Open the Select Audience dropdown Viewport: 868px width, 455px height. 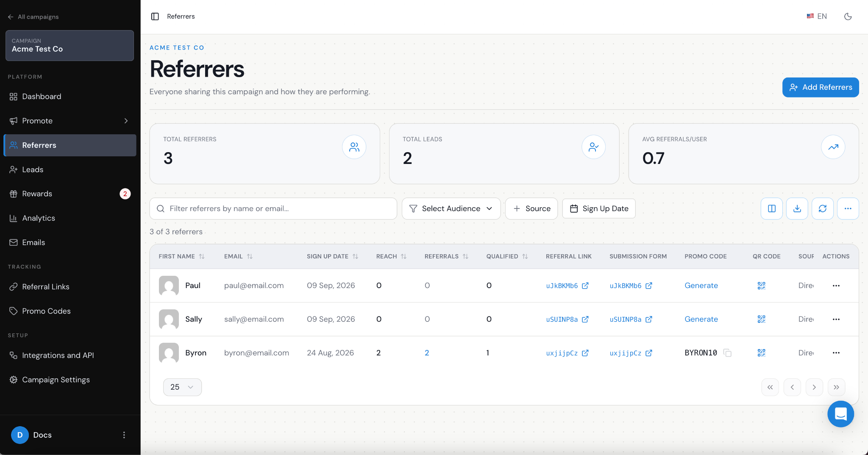pyautogui.click(x=451, y=208)
